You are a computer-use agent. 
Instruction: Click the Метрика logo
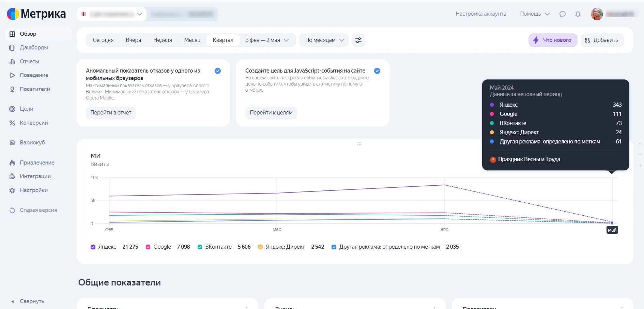point(36,14)
